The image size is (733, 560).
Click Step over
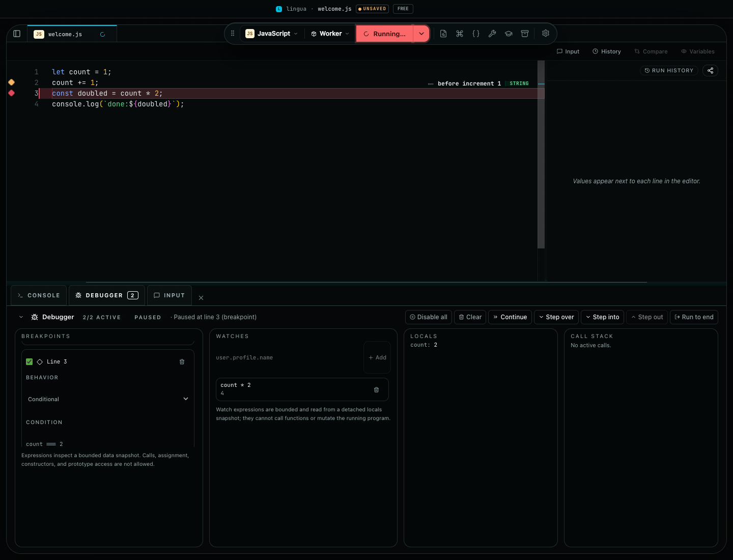[x=556, y=317]
